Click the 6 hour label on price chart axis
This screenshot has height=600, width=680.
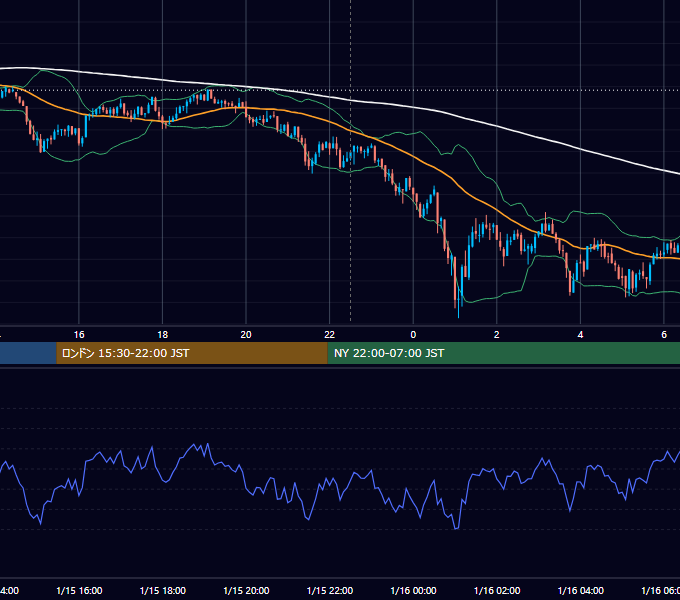pyautogui.click(x=664, y=334)
